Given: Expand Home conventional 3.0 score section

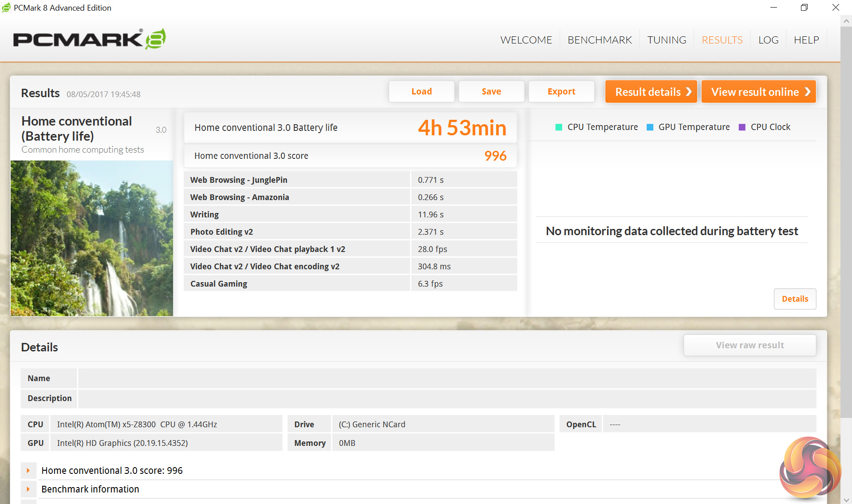Looking at the screenshot, I should click(28, 470).
